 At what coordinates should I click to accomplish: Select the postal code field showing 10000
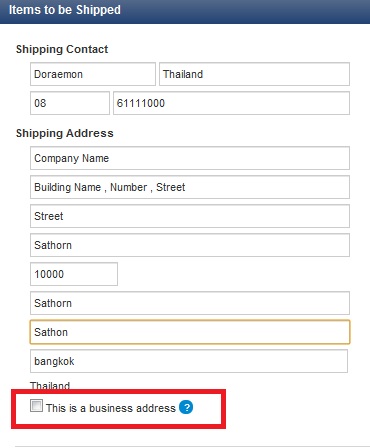click(74, 274)
